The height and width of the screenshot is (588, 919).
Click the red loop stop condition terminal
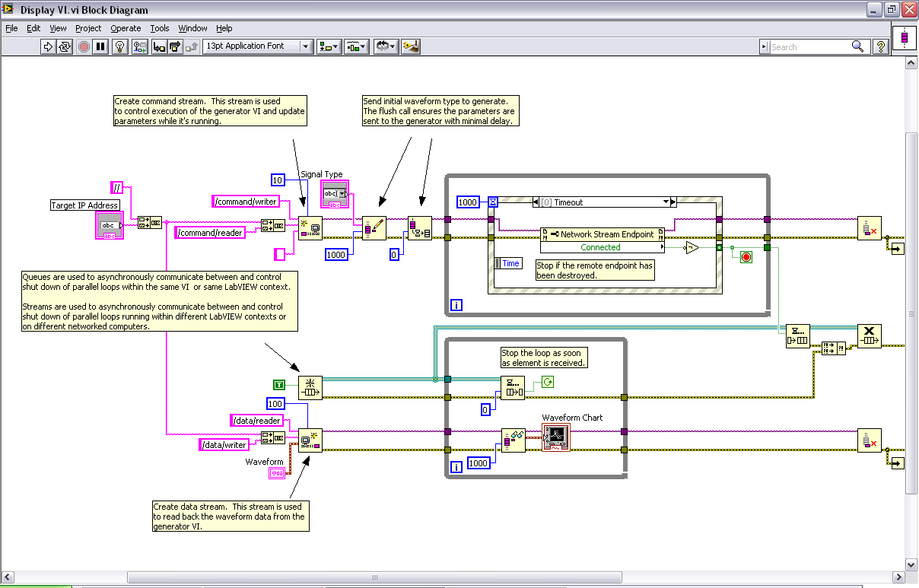(x=746, y=257)
